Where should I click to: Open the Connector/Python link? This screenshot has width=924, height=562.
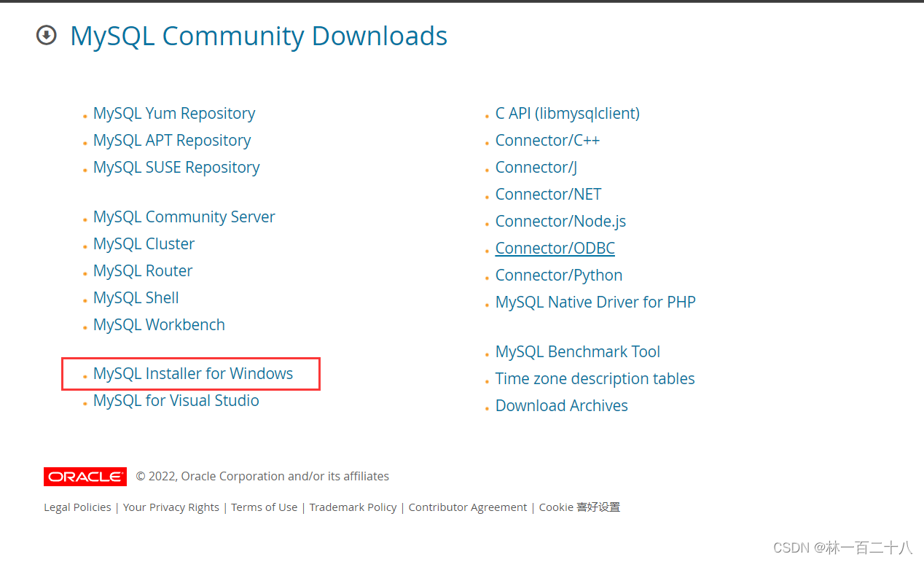coord(559,276)
